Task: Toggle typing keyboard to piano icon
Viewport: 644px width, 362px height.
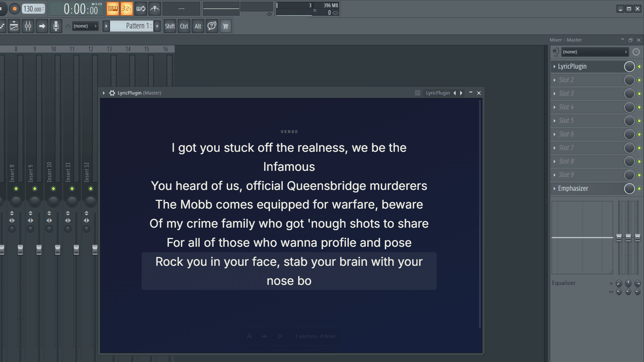Action: [113, 8]
